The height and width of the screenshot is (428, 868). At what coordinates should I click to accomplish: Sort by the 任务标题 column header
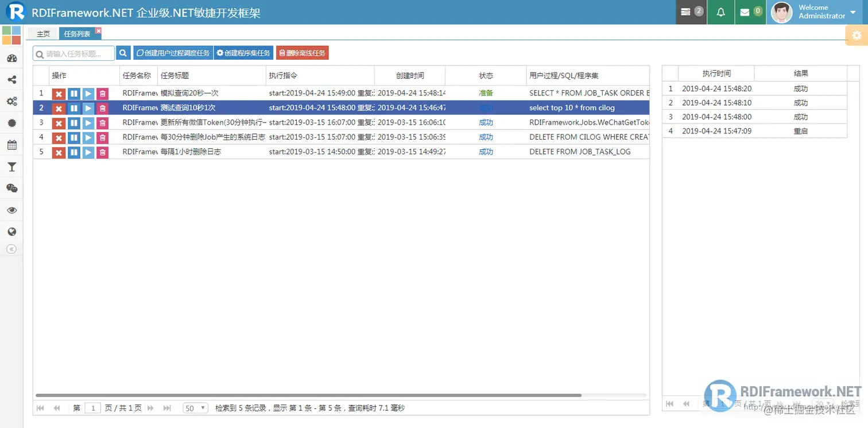(212, 75)
